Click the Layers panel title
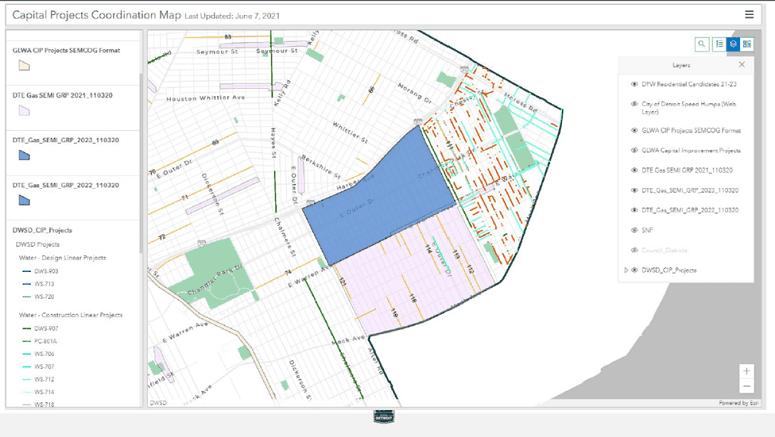775x437 pixels. 681,65
